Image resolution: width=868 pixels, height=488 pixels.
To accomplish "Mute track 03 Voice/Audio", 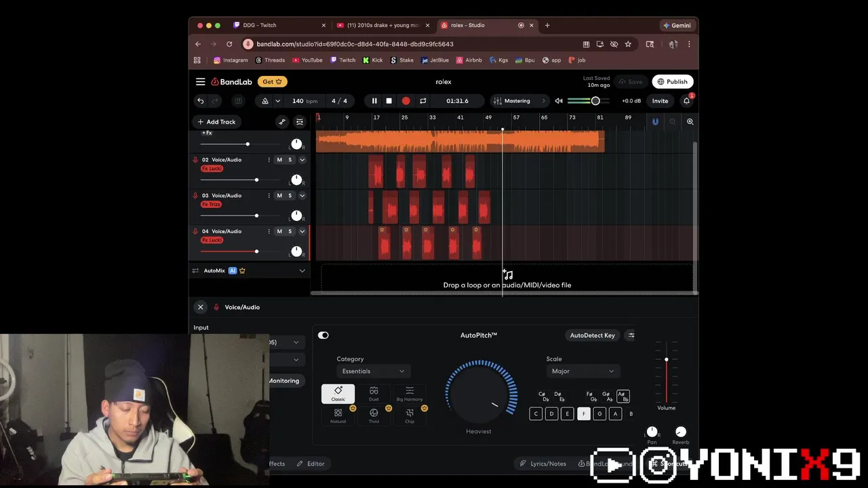I will click(x=279, y=196).
